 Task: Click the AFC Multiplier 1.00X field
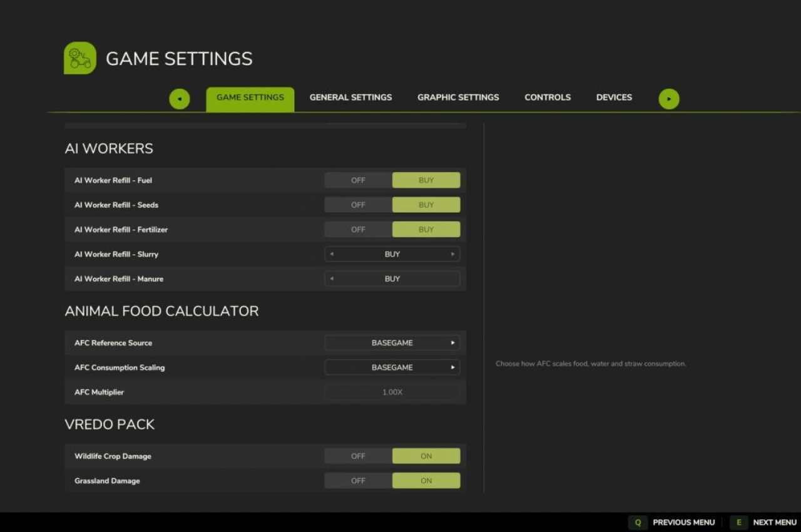click(392, 392)
